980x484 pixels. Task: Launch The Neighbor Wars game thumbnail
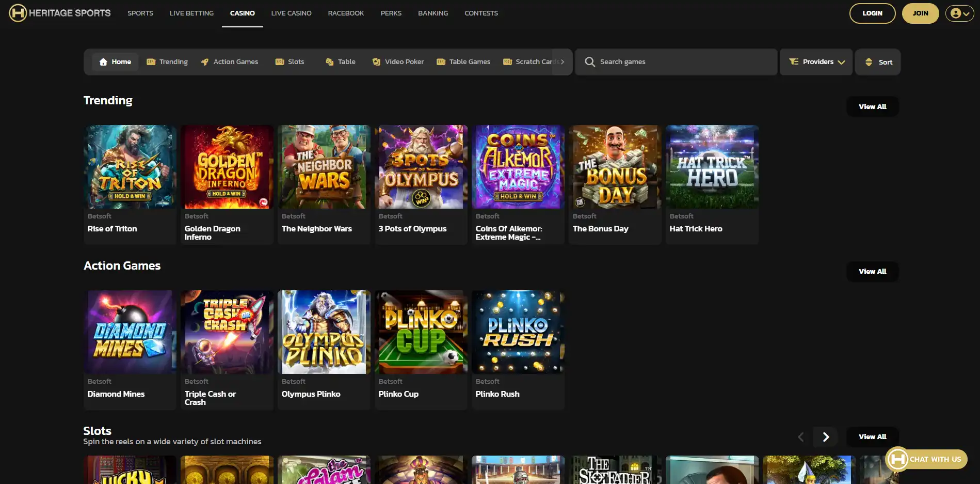(324, 167)
